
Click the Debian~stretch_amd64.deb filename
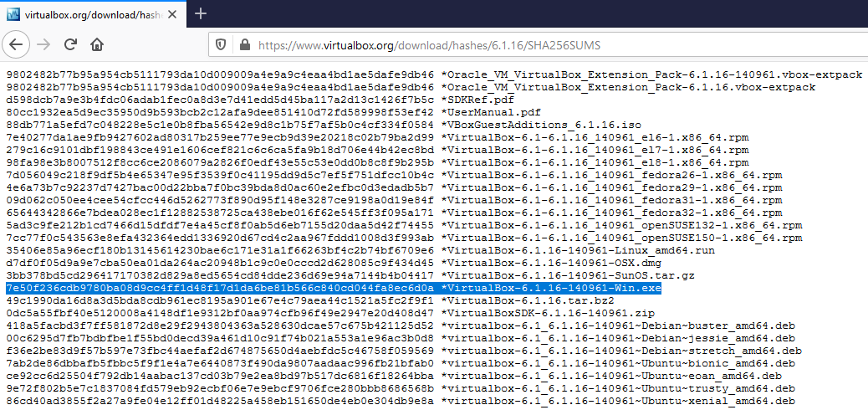(x=621, y=351)
